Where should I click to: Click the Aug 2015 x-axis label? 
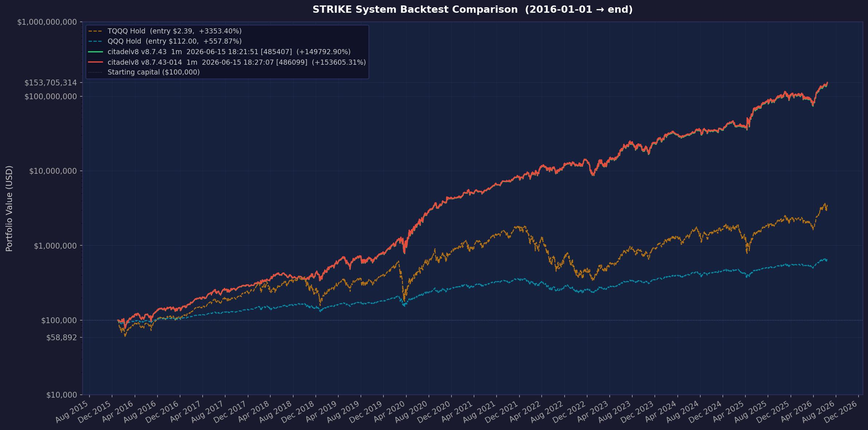pyautogui.click(x=72, y=411)
